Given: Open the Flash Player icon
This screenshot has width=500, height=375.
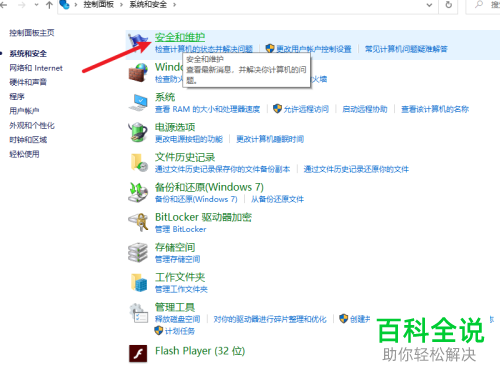Looking at the screenshot, I should coord(138,353).
